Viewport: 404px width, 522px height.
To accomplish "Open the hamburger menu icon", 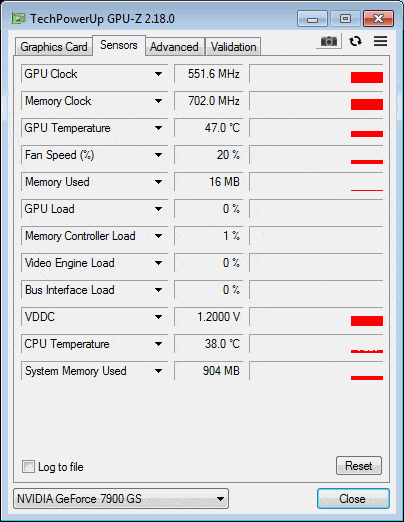I will [380, 41].
